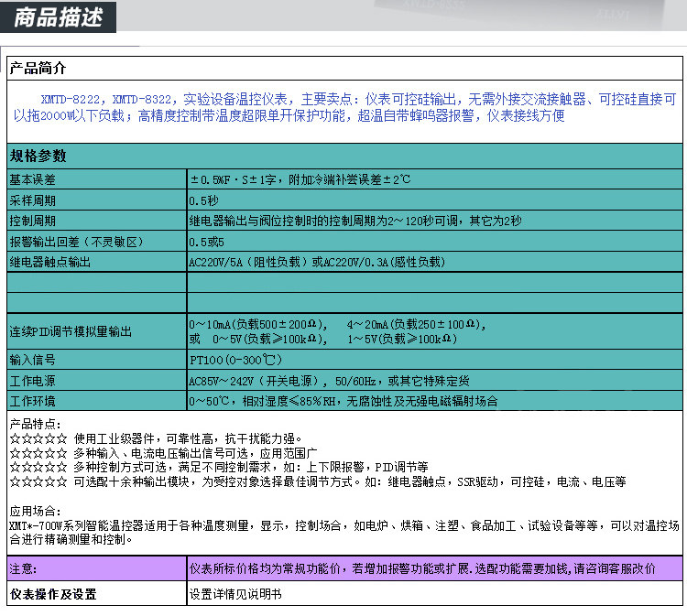The image size is (687, 616).
Task: Select the 0~50℃ environment text
Action: pos(343,401)
